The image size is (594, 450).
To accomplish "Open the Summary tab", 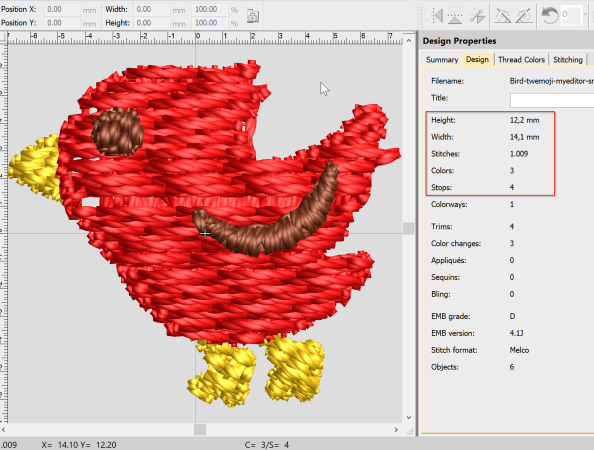I will (x=442, y=59).
